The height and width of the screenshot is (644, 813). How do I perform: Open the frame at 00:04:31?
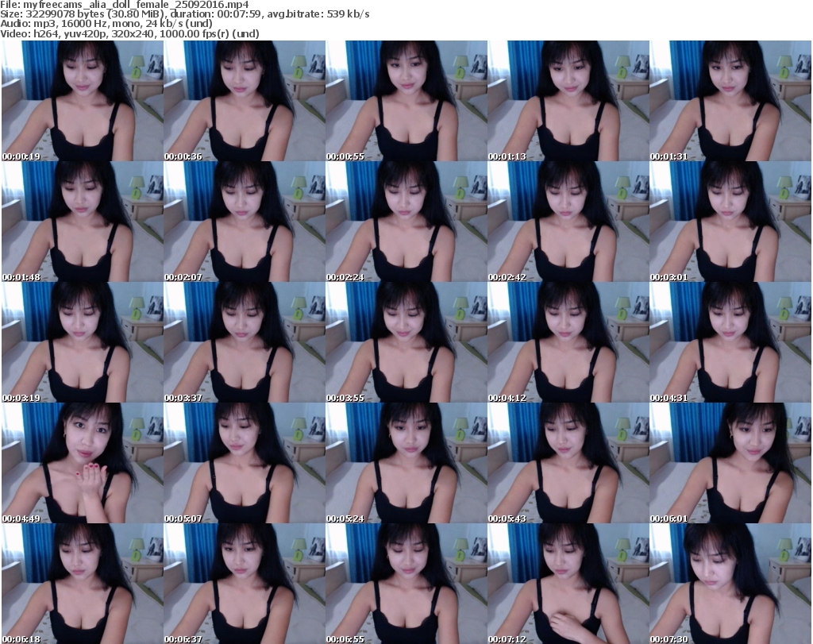tap(730, 342)
